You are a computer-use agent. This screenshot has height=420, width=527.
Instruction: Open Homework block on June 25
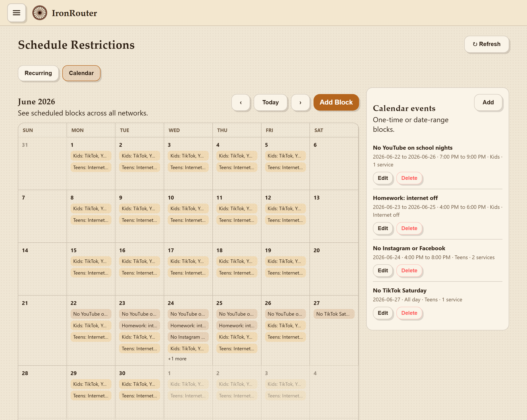237,325
